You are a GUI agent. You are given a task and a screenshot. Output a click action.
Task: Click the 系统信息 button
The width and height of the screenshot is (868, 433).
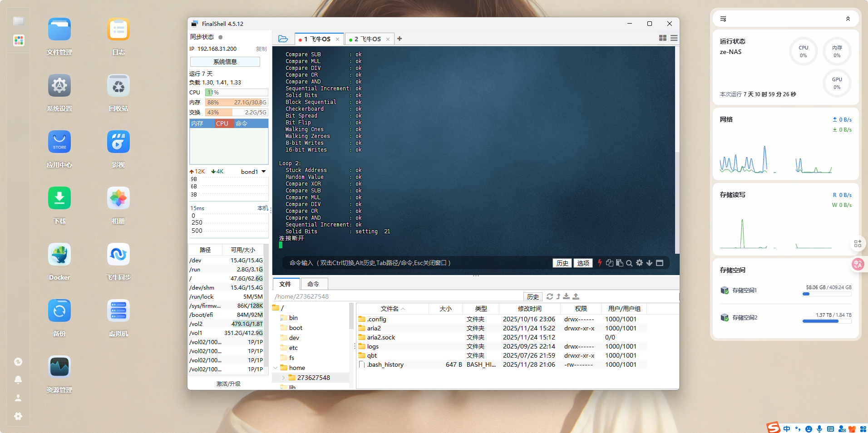225,62
